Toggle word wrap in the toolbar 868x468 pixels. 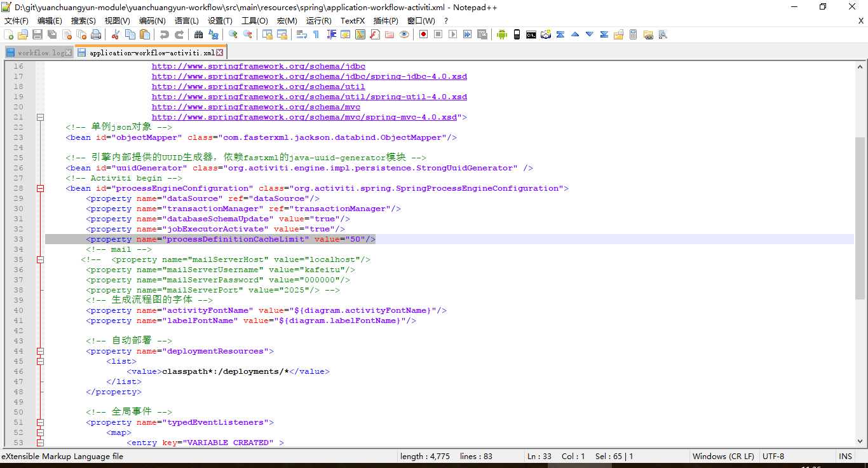tap(302, 34)
